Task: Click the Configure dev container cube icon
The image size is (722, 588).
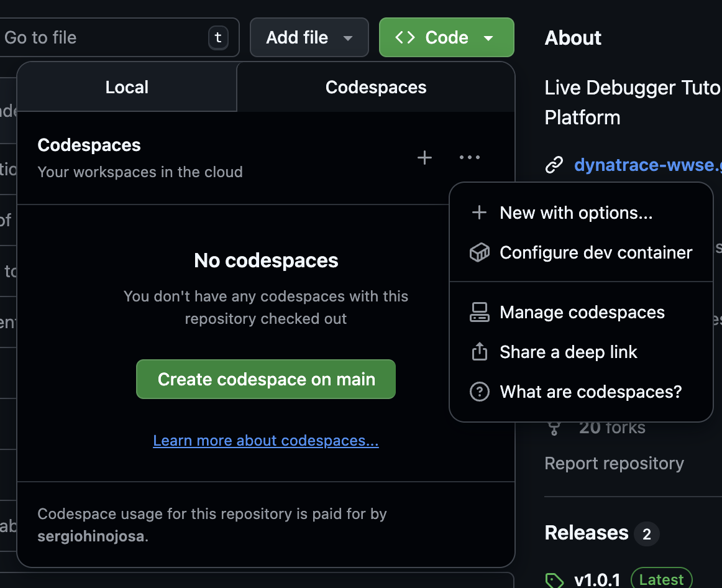Action: pyautogui.click(x=479, y=253)
